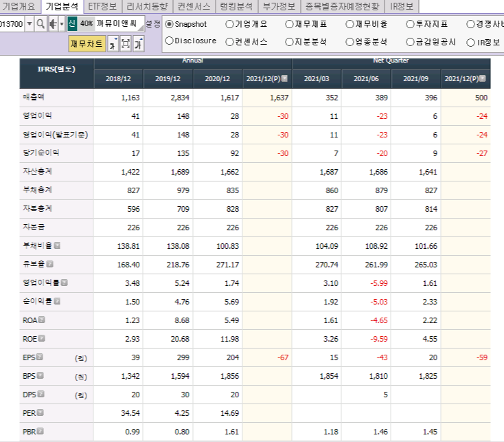Open help icon beside PBR
The image size is (504, 442).
(x=41, y=431)
